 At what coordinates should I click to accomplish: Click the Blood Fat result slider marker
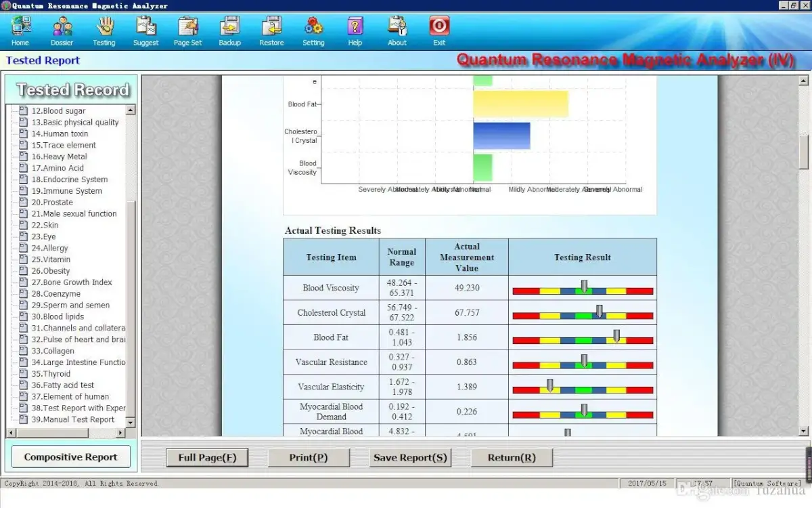[616, 336]
